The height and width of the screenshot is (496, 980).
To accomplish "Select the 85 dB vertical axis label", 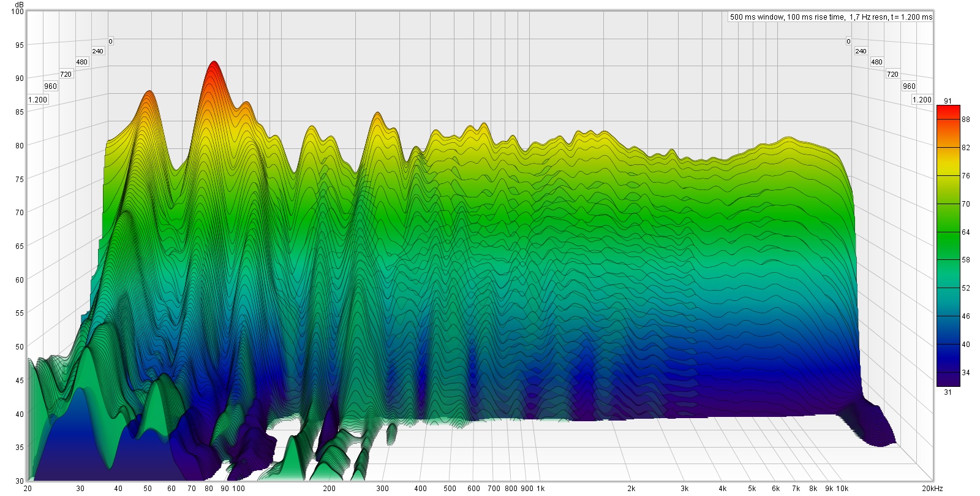I will 19,112.
